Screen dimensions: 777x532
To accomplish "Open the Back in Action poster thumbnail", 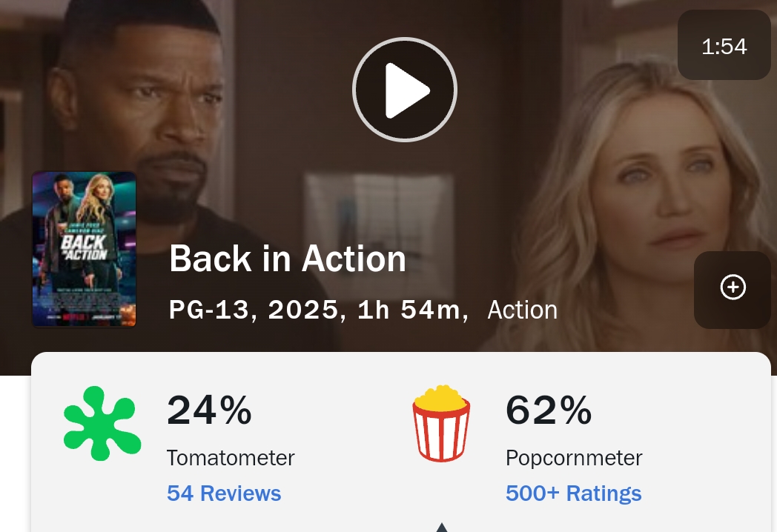I will pos(84,250).
